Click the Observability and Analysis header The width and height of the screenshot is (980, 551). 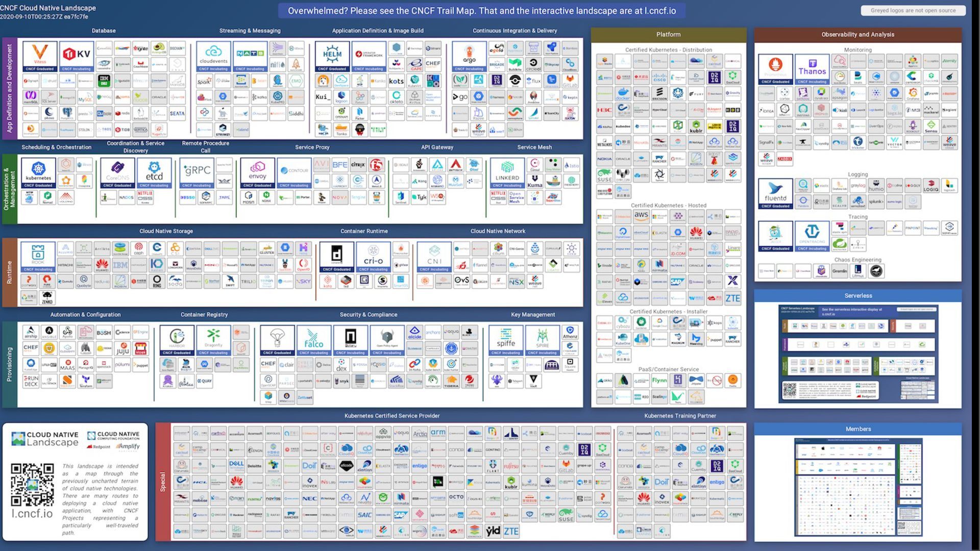[858, 35]
